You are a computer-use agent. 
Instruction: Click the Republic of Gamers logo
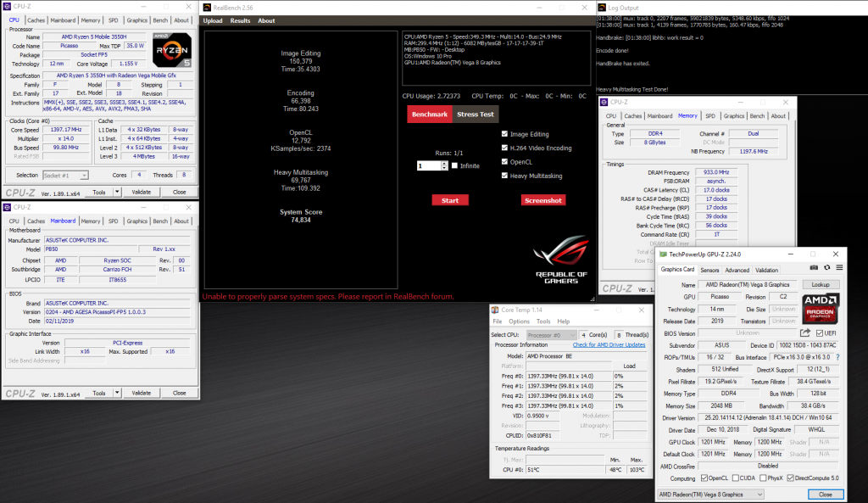[560, 259]
